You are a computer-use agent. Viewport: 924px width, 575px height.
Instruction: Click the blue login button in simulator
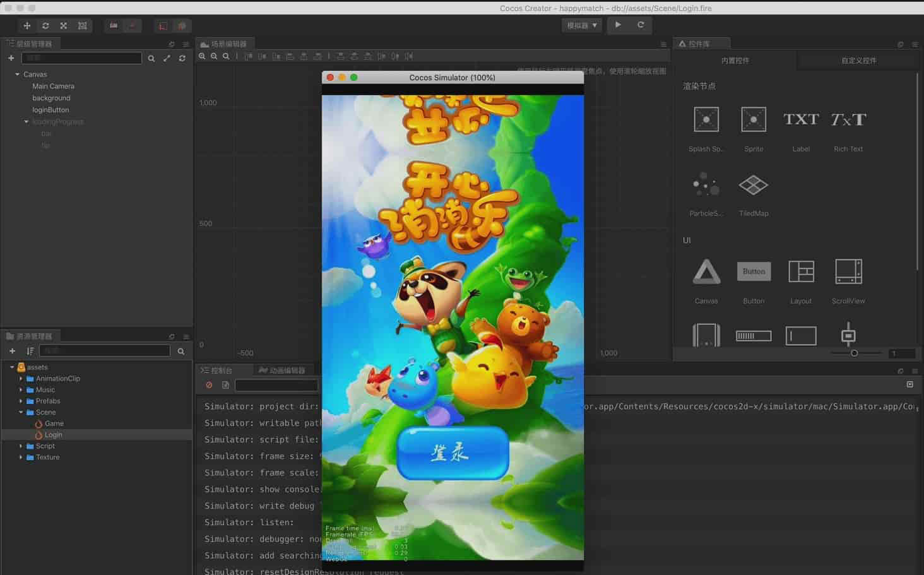453,453
